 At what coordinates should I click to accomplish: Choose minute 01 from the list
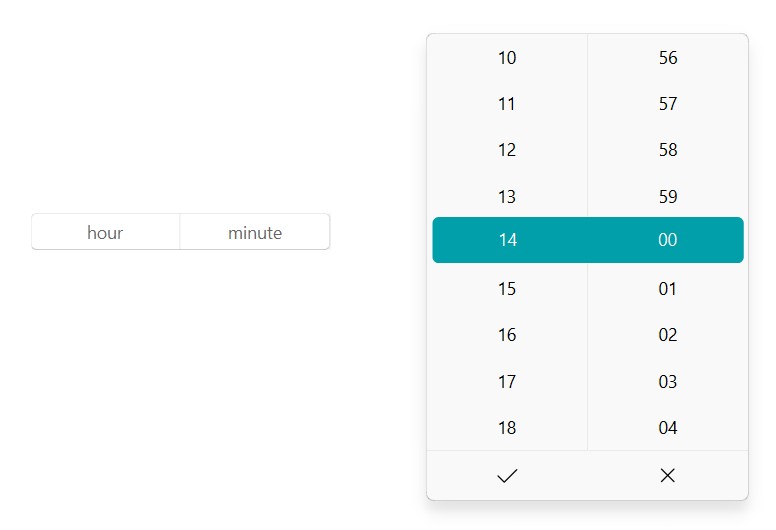[x=668, y=289]
